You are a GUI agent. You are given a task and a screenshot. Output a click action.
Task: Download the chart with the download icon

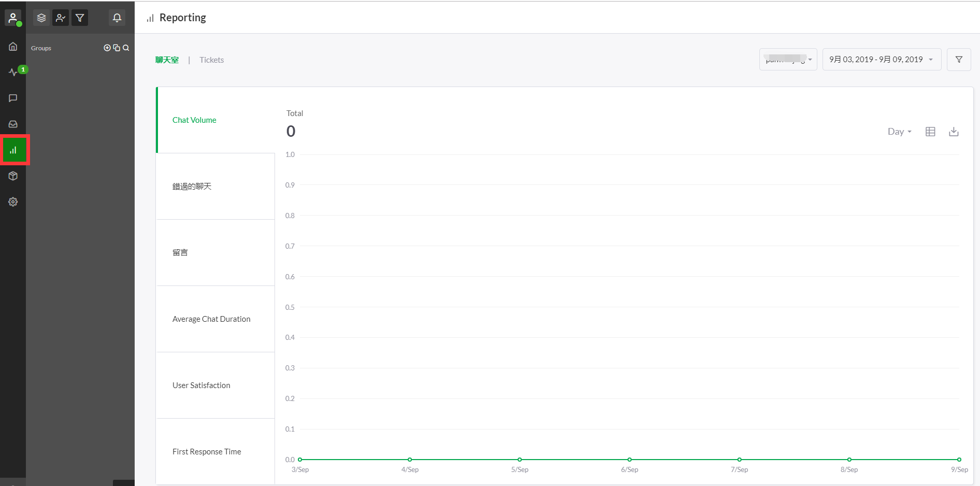954,132
